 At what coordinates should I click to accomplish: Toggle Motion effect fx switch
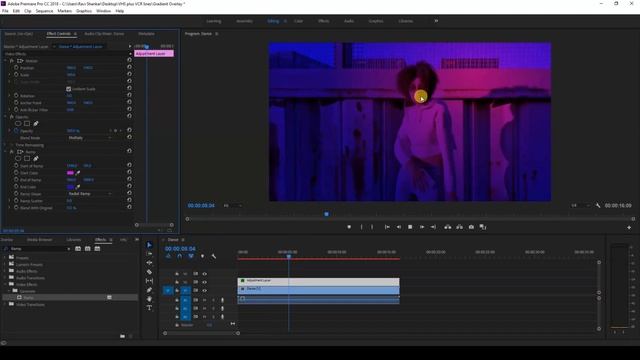coord(11,61)
